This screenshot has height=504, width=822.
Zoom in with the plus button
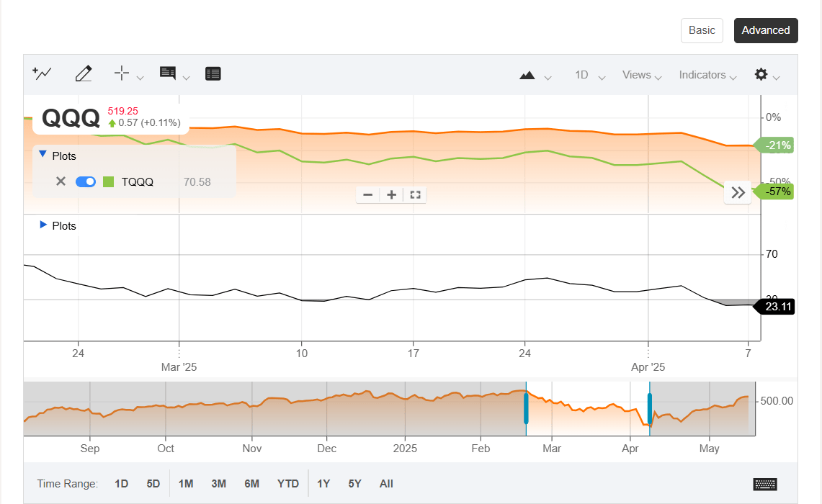click(x=391, y=195)
